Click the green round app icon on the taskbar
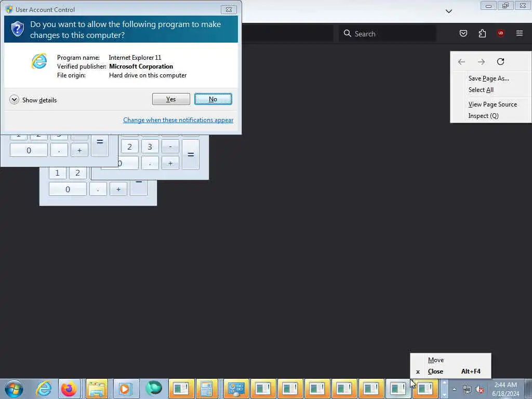Image resolution: width=532 pixels, height=399 pixels. [x=153, y=389]
